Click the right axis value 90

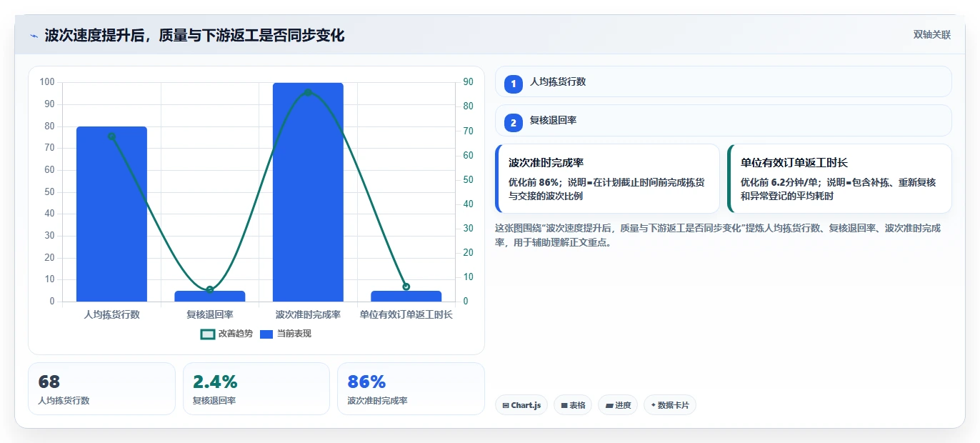click(x=469, y=82)
